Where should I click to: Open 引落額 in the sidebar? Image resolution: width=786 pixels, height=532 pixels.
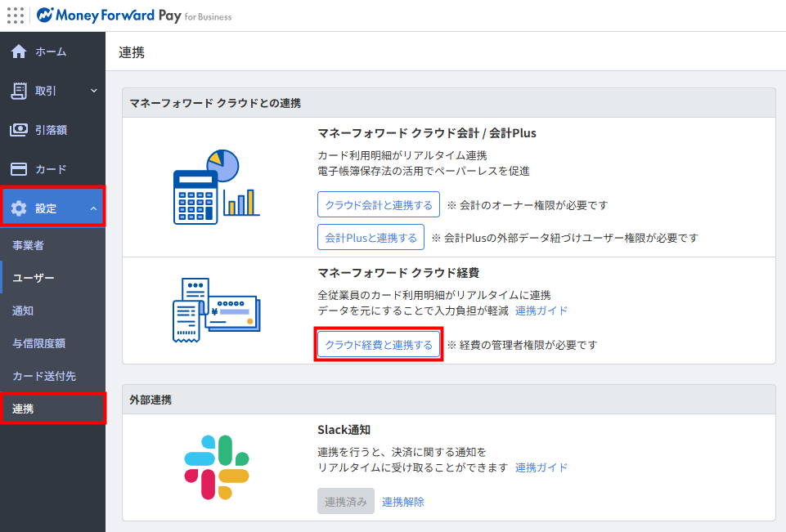[52, 130]
